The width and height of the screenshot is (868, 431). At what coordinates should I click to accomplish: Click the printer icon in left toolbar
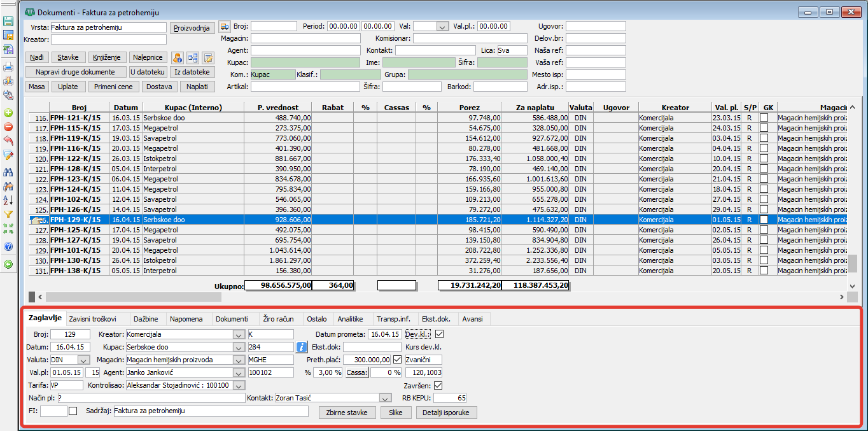[x=8, y=66]
